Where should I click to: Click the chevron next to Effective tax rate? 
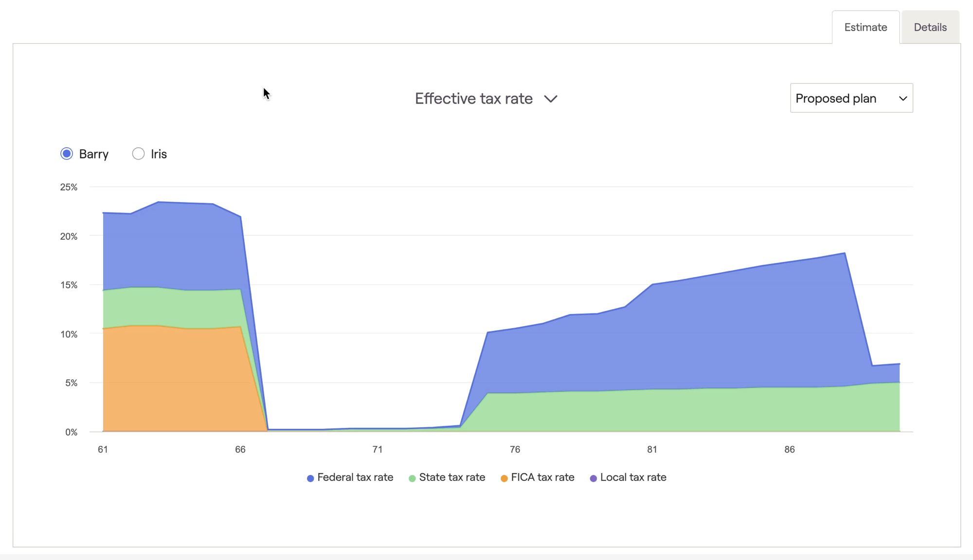coord(550,99)
